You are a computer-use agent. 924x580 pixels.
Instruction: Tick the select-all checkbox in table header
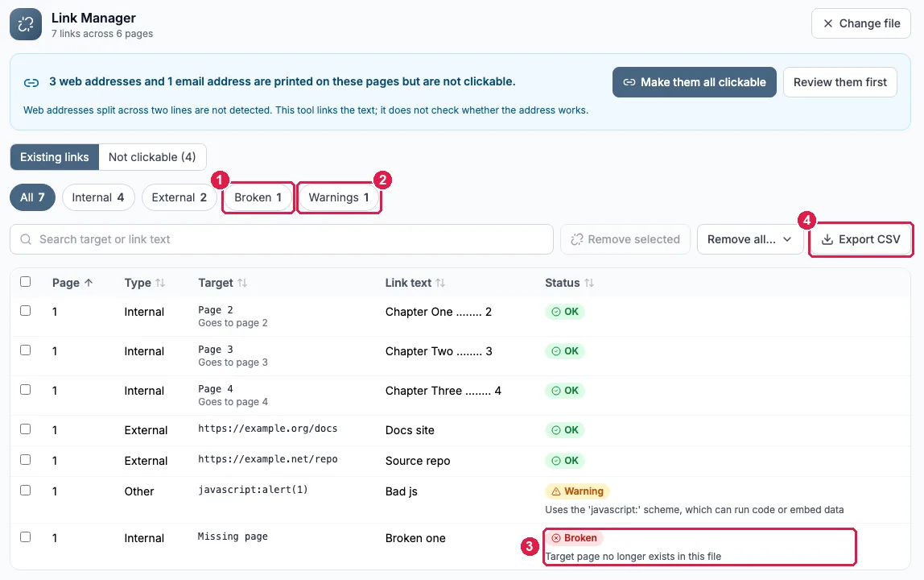point(25,281)
